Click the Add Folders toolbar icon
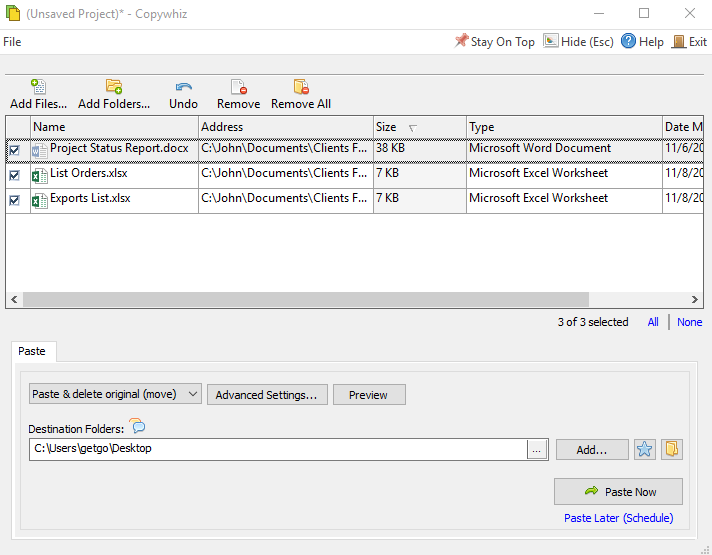Screen dimensions: 712x555 (x=114, y=86)
